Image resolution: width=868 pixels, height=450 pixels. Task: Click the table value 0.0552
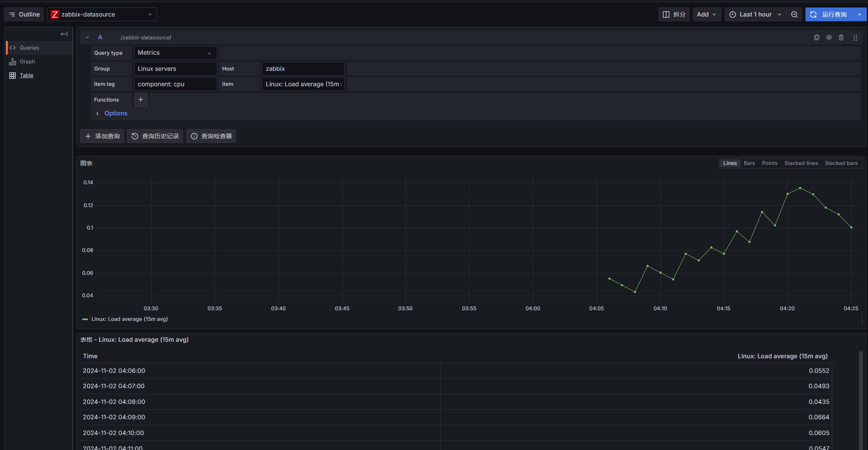[819, 371]
